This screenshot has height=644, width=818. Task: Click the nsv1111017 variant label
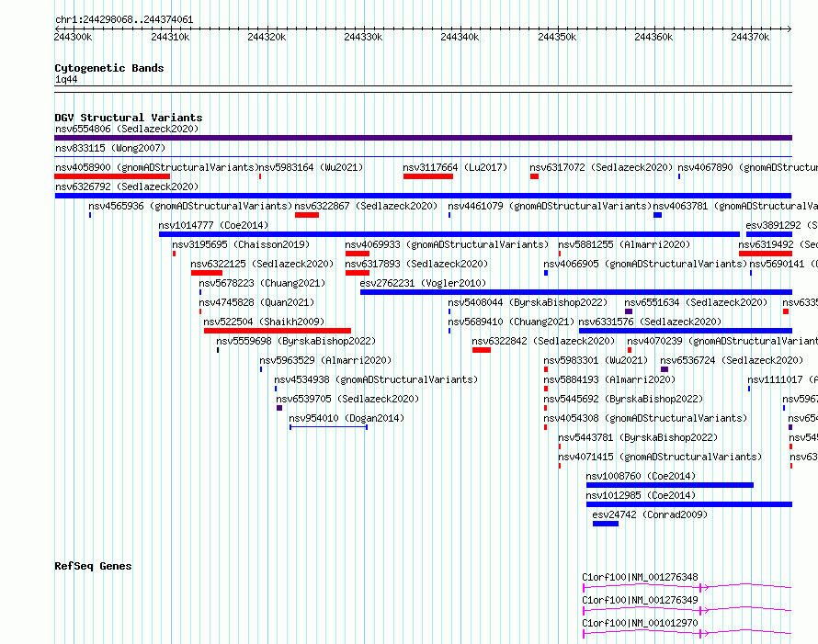click(x=782, y=379)
